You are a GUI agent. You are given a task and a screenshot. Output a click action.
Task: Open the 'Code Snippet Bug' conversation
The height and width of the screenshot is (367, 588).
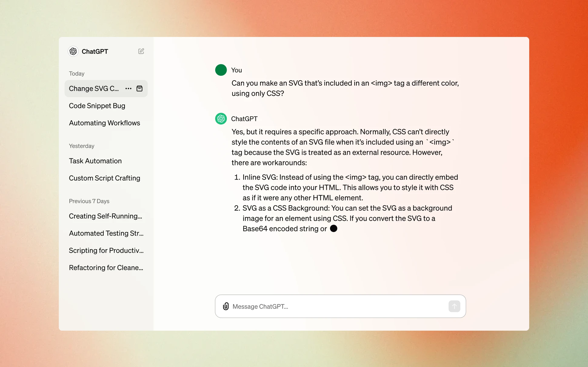tap(97, 106)
